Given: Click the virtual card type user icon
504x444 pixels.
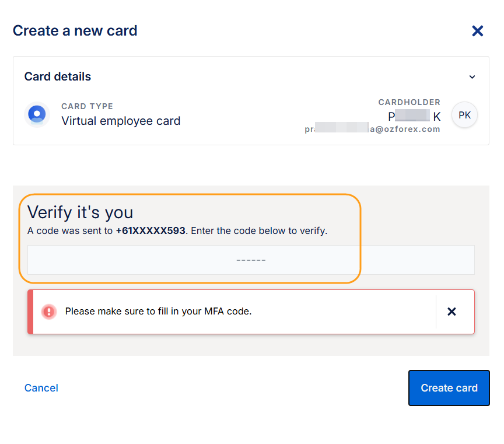Looking at the screenshot, I should [x=37, y=114].
